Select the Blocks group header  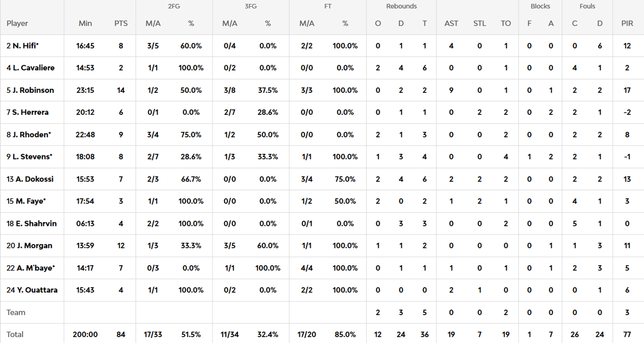[540, 6]
